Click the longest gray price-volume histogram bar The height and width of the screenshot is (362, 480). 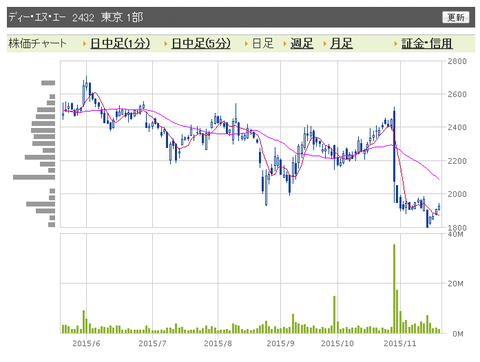[34, 177]
